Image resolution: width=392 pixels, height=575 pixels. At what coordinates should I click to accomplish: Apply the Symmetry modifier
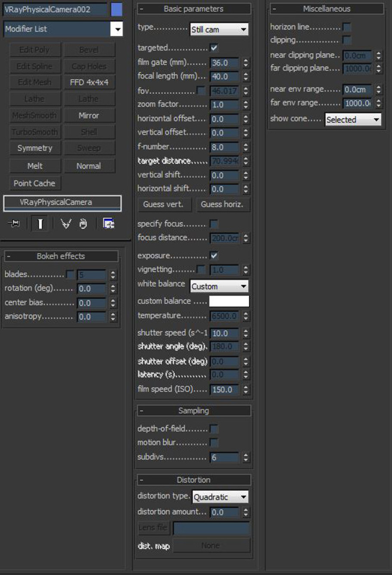click(35, 148)
